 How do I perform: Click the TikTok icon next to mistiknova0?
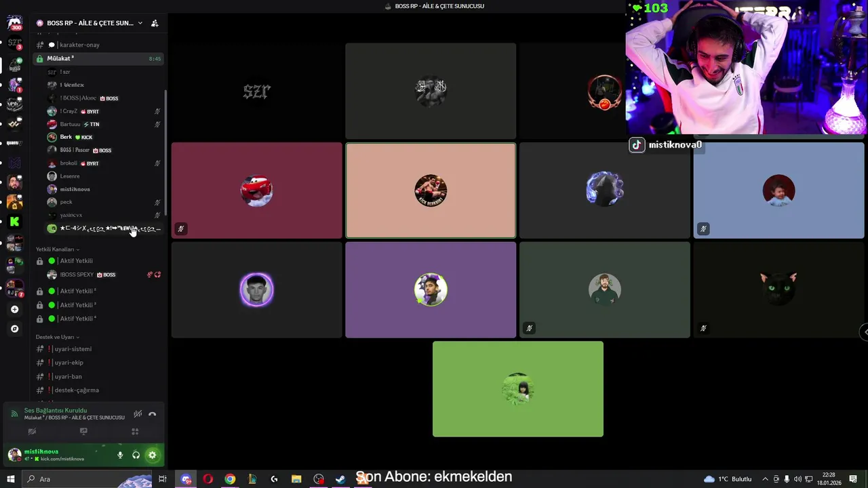point(637,145)
